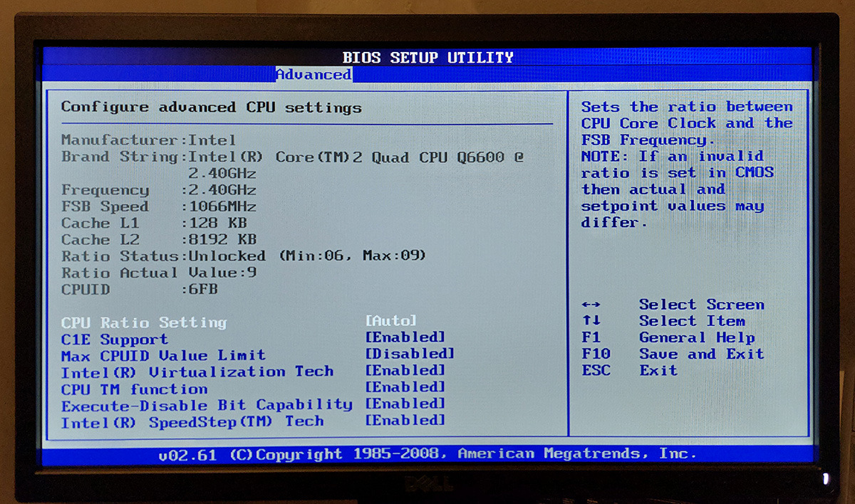This screenshot has height=504, width=855.
Task: Toggle SpeedStep Tech [Enabled] value
Action: pos(405,420)
